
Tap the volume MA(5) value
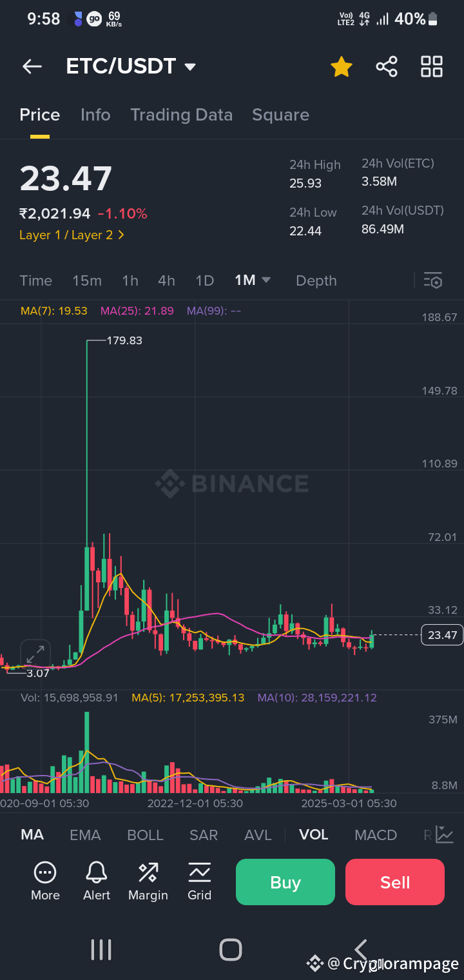click(188, 698)
